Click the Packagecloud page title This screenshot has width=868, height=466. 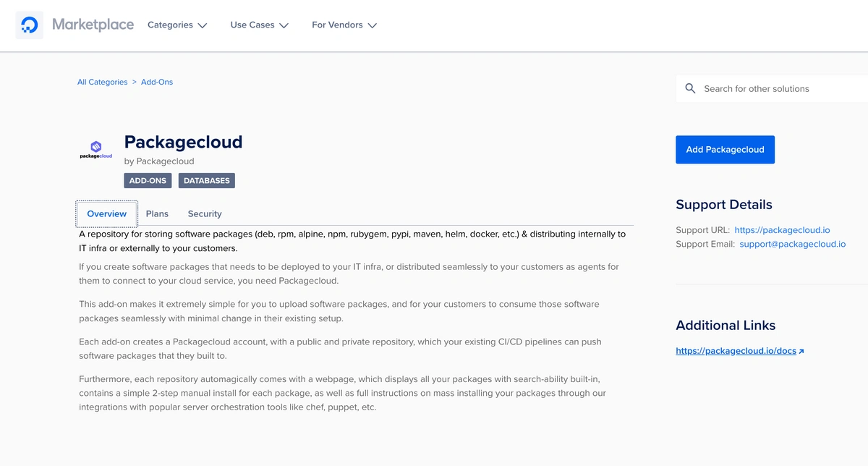tap(184, 142)
